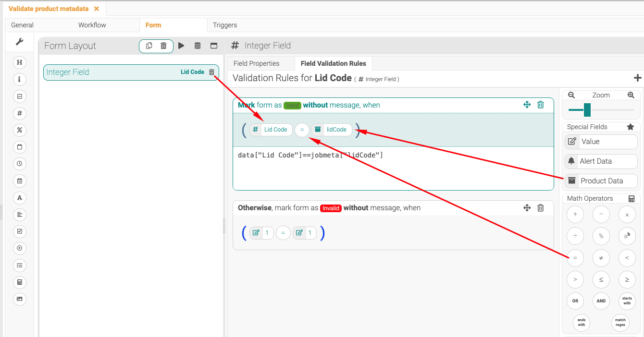Screen dimensions: 644x337
Task: Insert the percent operator
Action: click(601, 236)
